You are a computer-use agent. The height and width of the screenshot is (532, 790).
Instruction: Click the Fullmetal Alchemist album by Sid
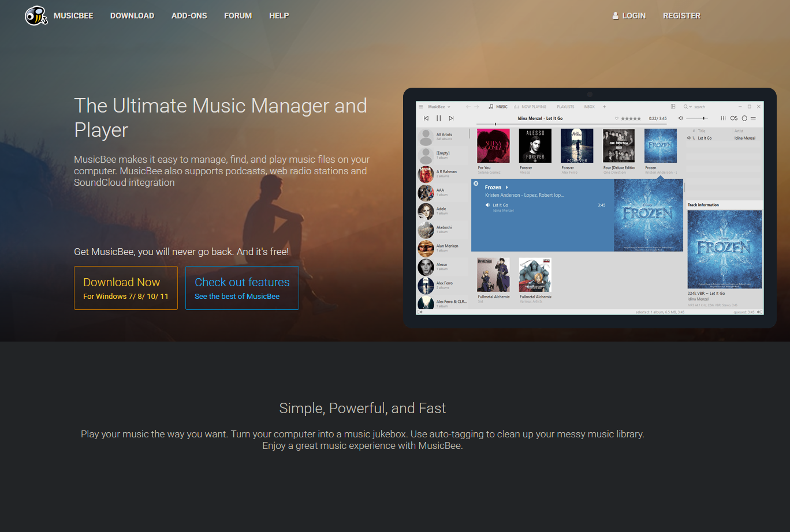(493, 275)
